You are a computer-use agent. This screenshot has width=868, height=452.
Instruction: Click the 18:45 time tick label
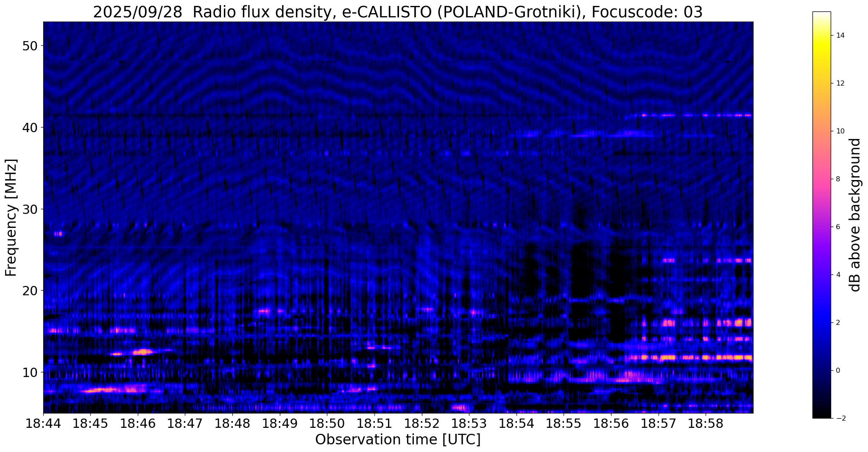pos(90,423)
